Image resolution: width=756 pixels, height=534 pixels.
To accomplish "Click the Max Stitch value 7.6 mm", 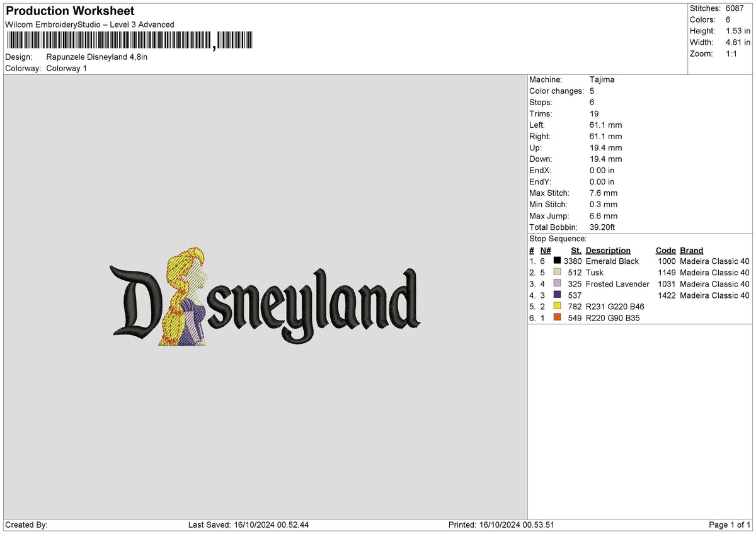I will [604, 193].
